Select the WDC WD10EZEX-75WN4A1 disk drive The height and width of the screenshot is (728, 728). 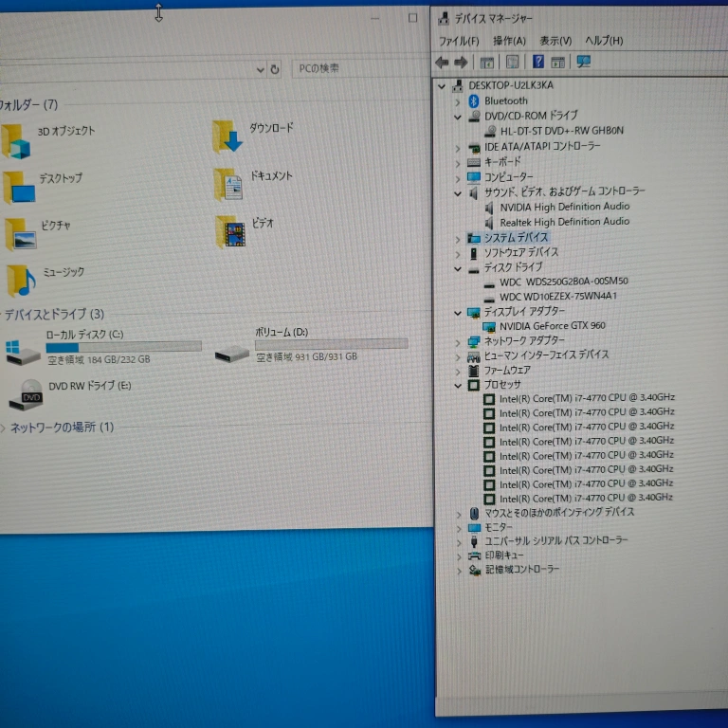557,297
